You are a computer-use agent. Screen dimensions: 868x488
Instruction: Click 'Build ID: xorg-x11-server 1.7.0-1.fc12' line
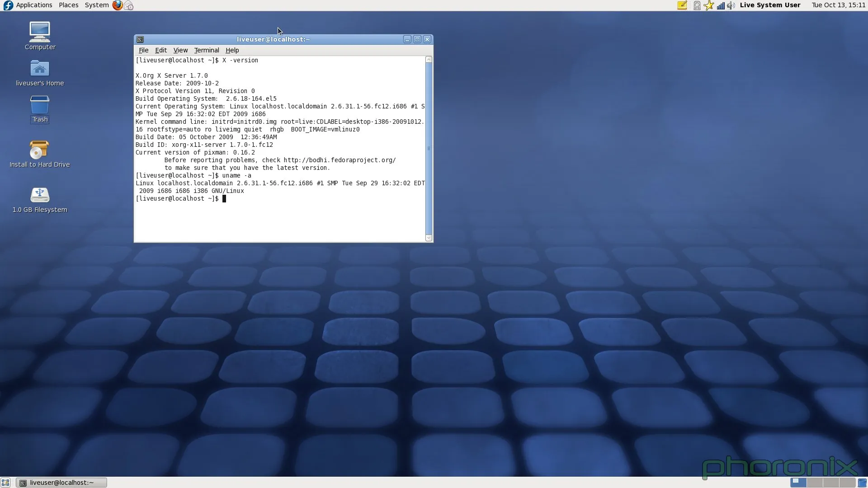[204, 145]
